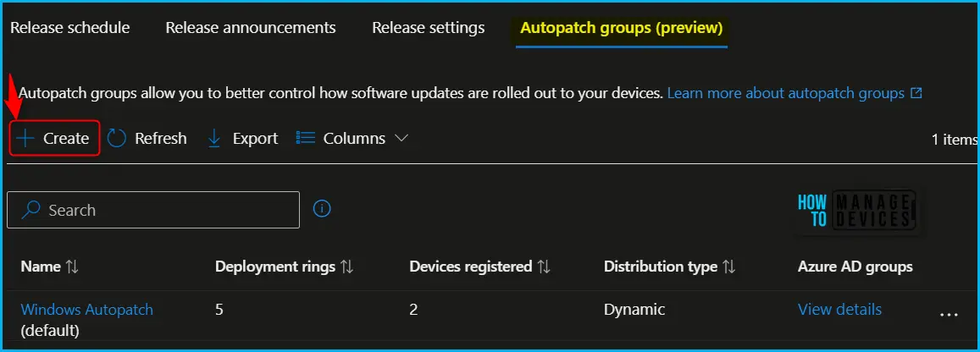Click the Search input field
The width and height of the screenshot is (980, 352).
coord(153,210)
